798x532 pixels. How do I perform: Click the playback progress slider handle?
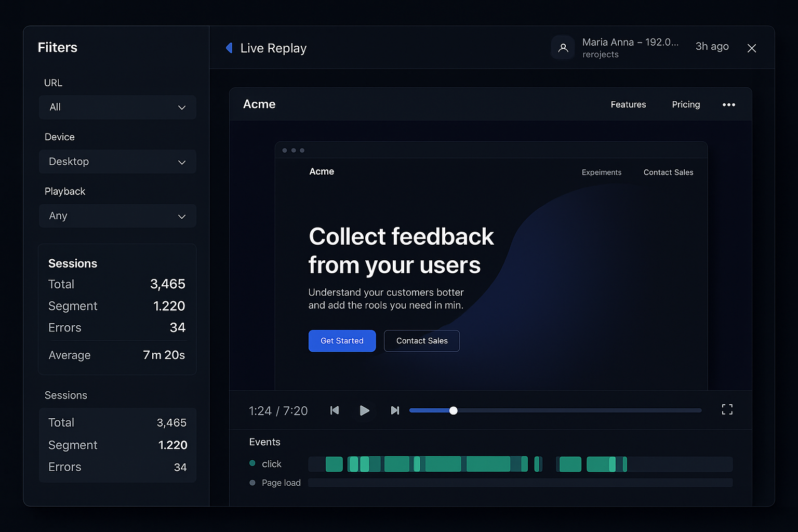tap(453, 410)
